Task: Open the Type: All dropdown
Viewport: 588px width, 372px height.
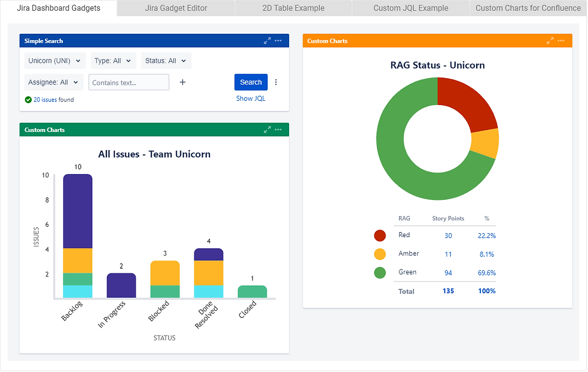Action: [113, 61]
